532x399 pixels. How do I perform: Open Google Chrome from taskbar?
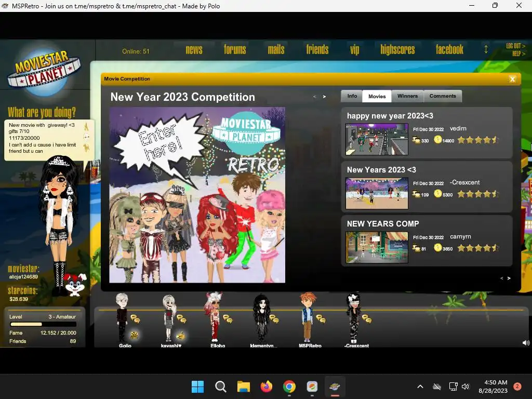coord(289,387)
